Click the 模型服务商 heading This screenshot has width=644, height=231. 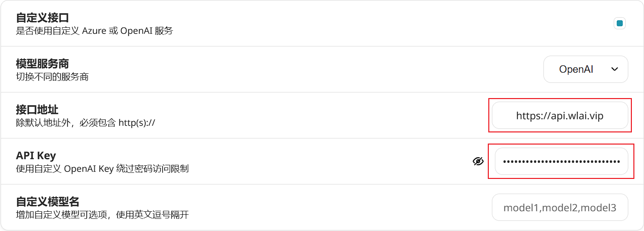point(42,64)
